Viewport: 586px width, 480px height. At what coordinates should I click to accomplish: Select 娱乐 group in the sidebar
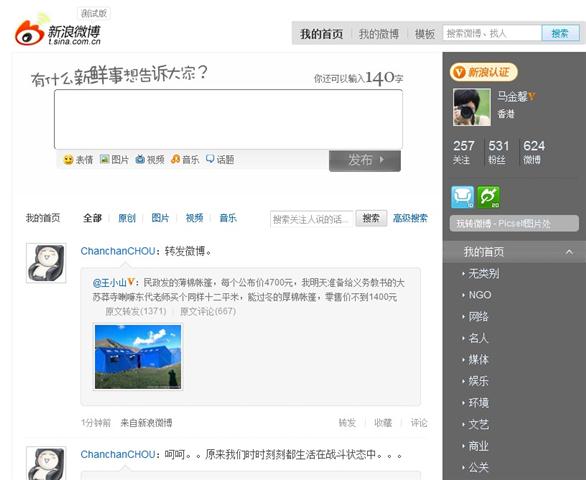478,381
